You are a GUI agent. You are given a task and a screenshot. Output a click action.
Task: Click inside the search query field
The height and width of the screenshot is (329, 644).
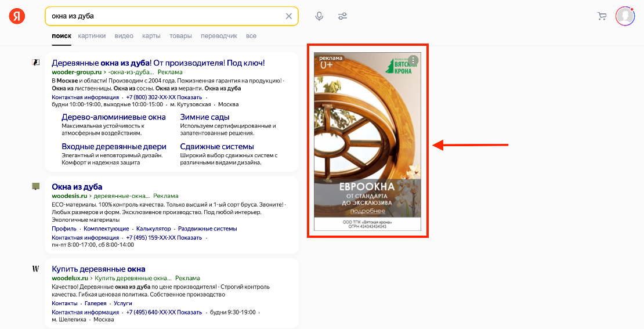162,16
